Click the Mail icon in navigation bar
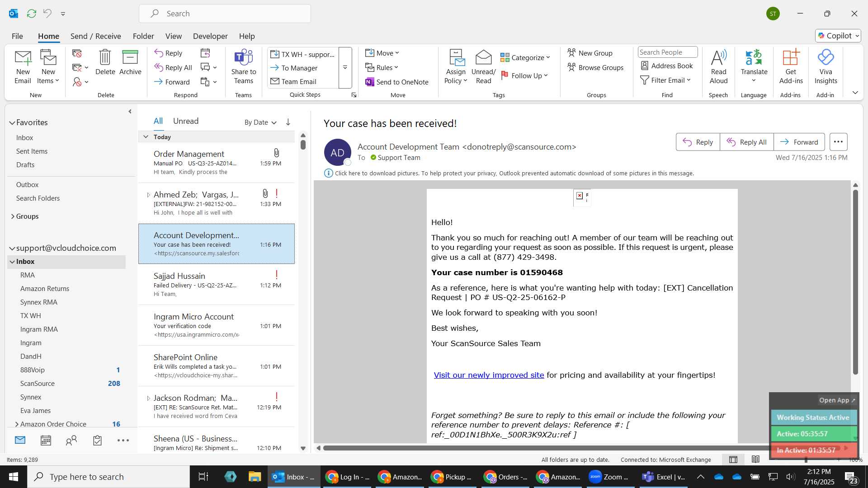Screen dimensions: 868x488 [x=20, y=440]
